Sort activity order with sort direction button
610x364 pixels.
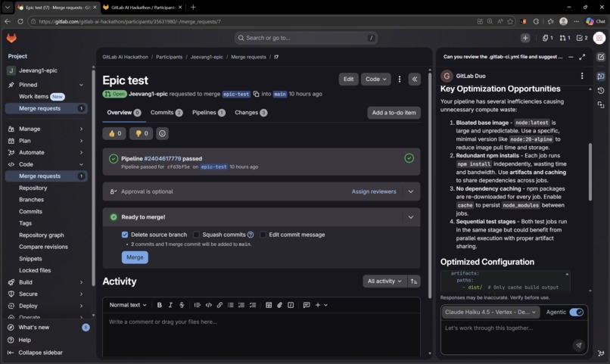coord(414,282)
